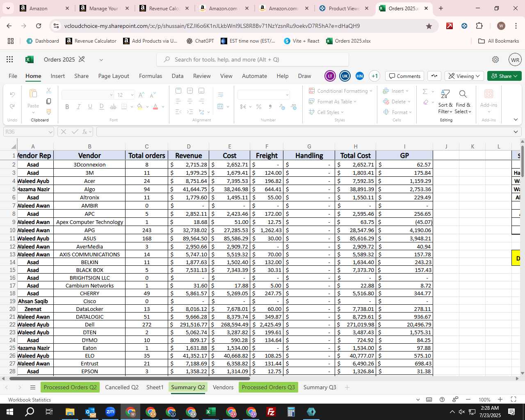
Task: Click the Clear eraser icon
Action: tap(426, 102)
